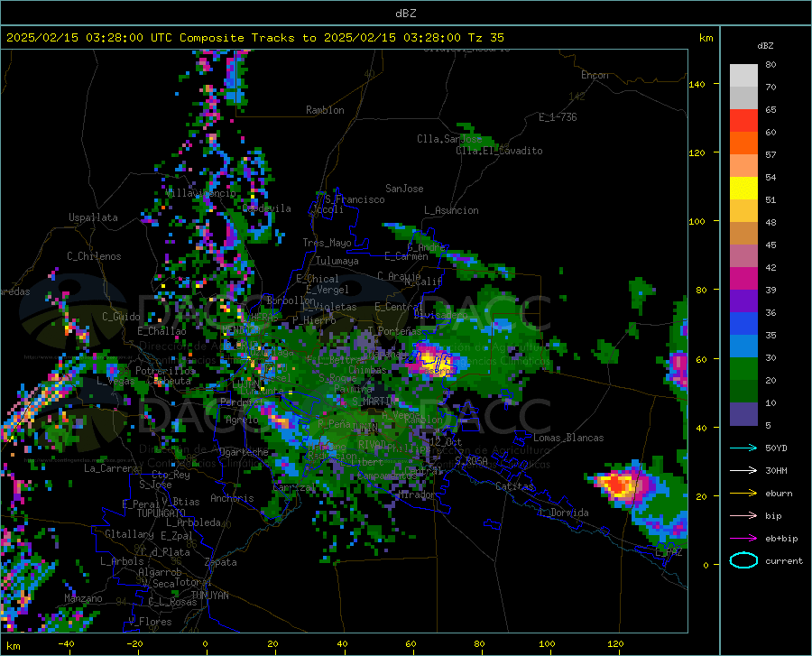
Task: Click the 'C_Guido' map label
Action: (121, 317)
